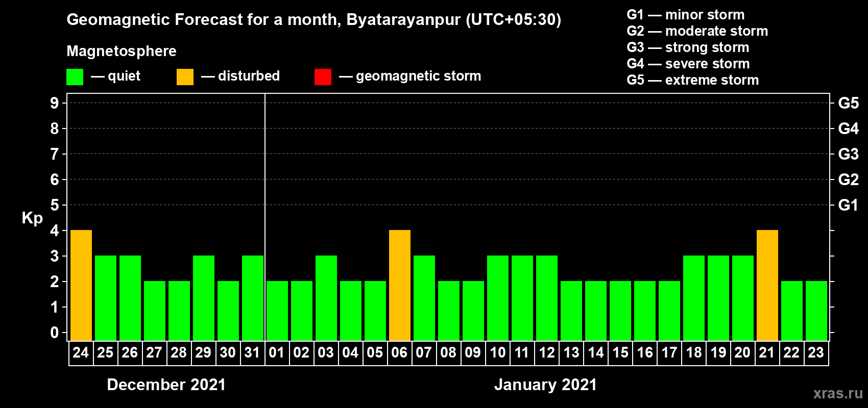Viewport: 868px width, 408px height.
Task: Click date label '26' on the axis
Action: pyautogui.click(x=130, y=353)
